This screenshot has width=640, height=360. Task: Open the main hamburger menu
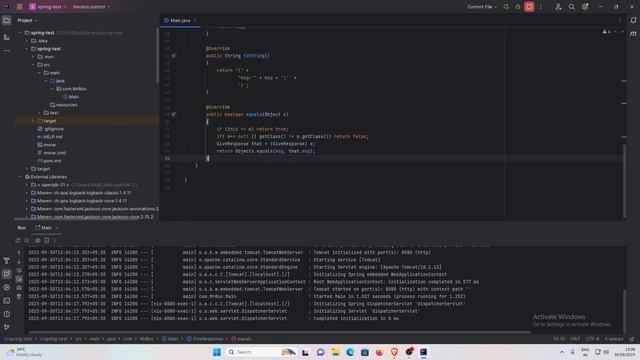pos(19,7)
